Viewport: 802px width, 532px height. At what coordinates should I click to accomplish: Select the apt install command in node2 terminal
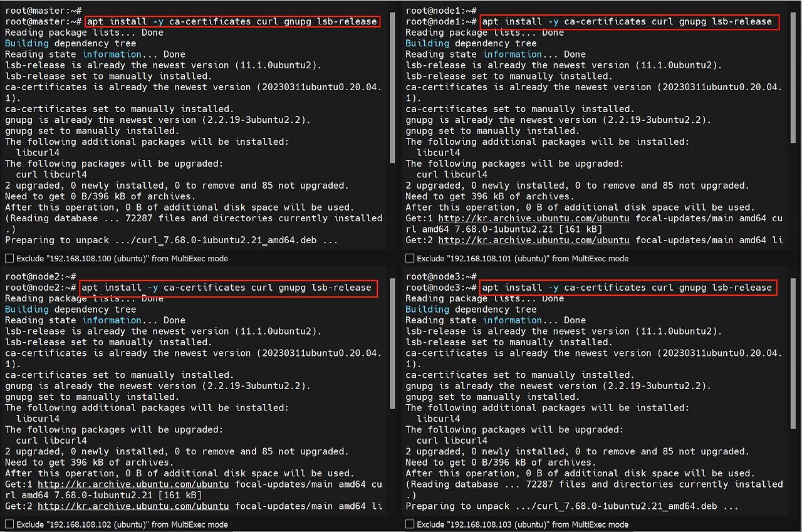229,288
